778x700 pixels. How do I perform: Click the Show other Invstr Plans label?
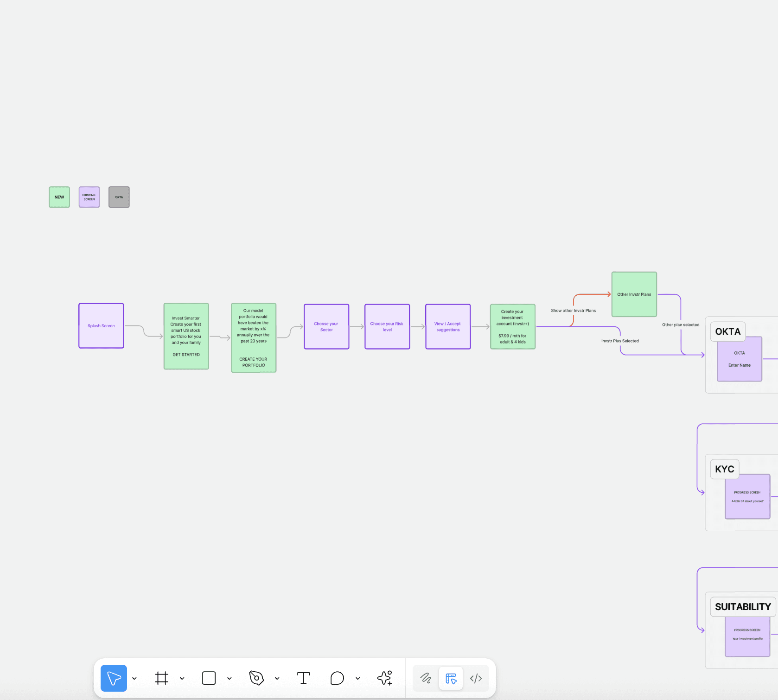574,311
